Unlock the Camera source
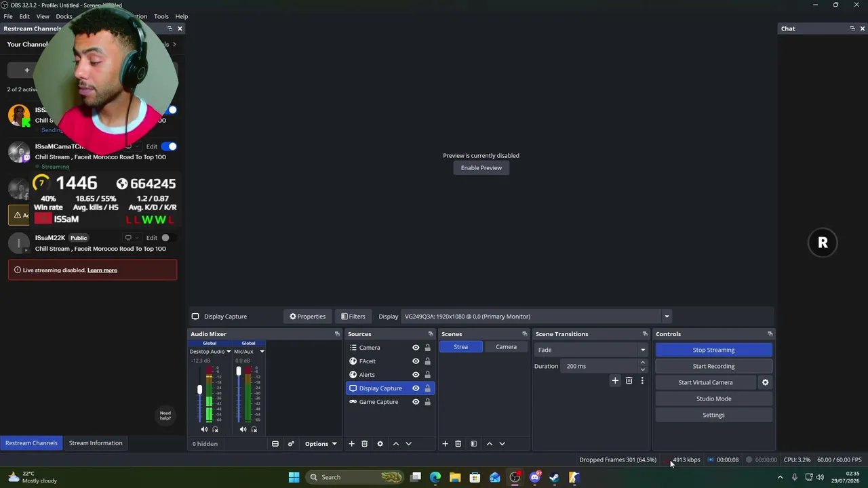This screenshot has width=868, height=488. point(427,348)
